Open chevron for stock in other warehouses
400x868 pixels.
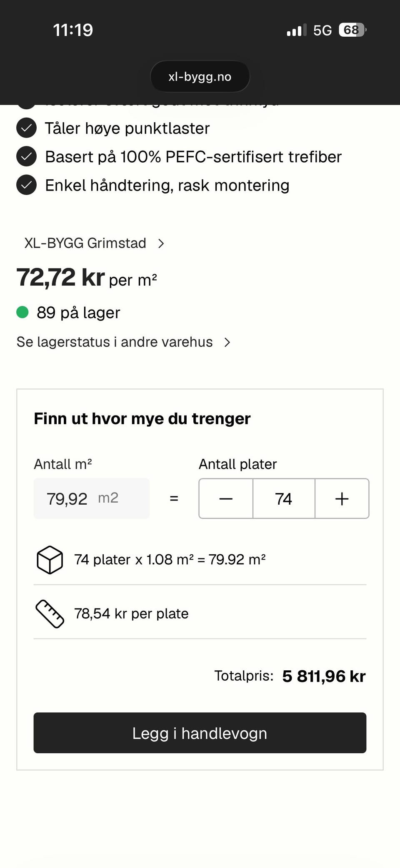pyautogui.click(x=227, y=342)
